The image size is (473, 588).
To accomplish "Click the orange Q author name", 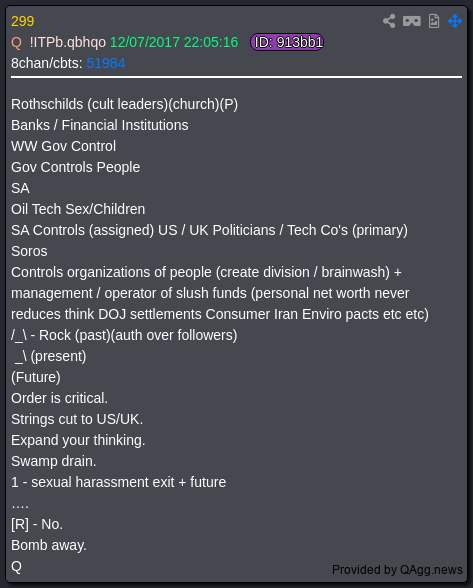I will tap(17, 42).
